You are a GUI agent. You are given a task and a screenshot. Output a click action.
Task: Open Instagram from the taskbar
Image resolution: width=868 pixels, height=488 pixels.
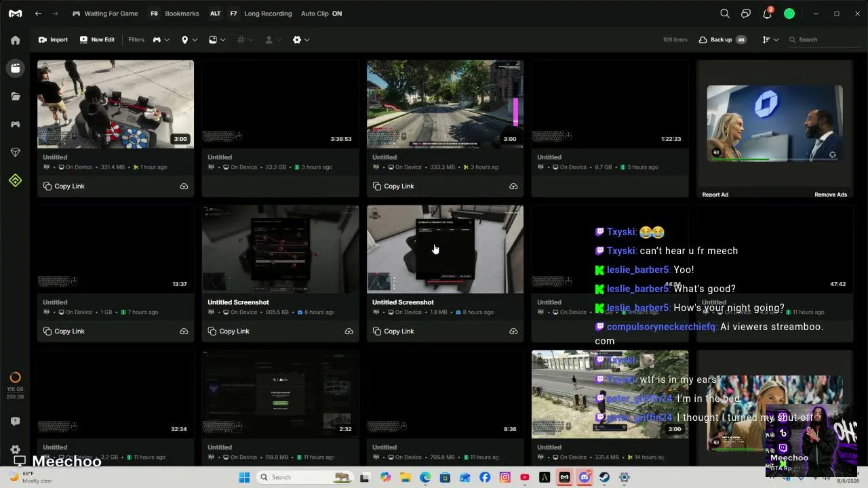coord(505,477)
